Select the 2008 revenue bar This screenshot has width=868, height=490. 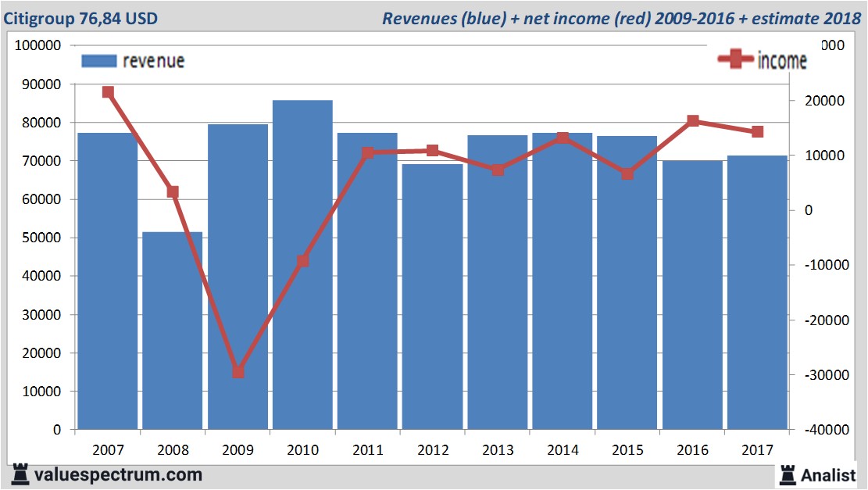pyautogui.click(x=172, y=331)
